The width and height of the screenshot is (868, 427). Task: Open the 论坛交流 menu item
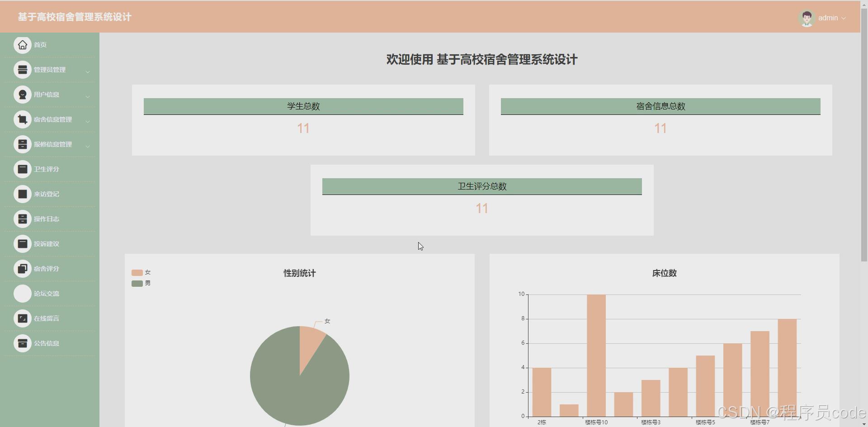point(50,294)
